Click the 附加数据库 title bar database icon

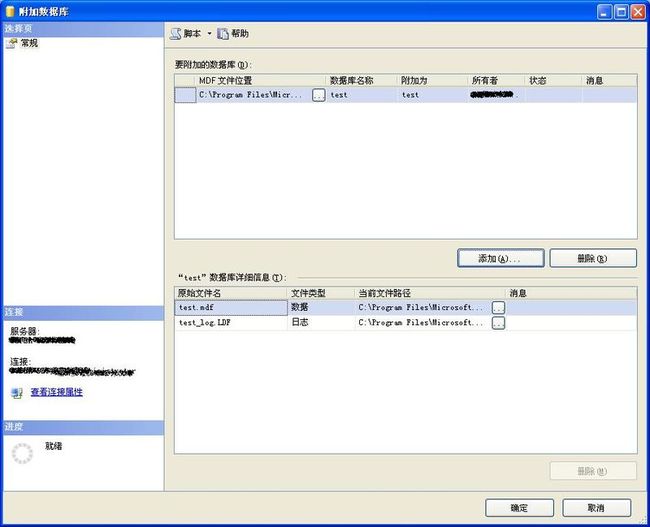click(10, 12)
